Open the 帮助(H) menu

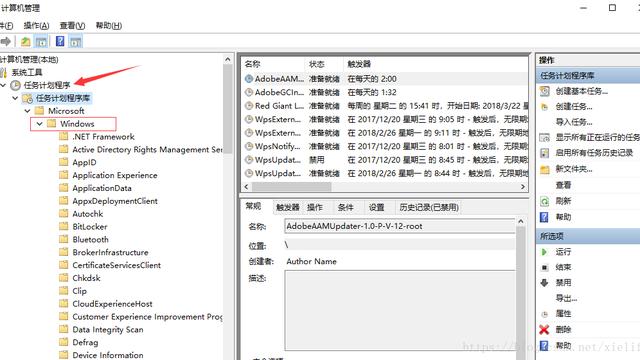(x=109, y=26)
